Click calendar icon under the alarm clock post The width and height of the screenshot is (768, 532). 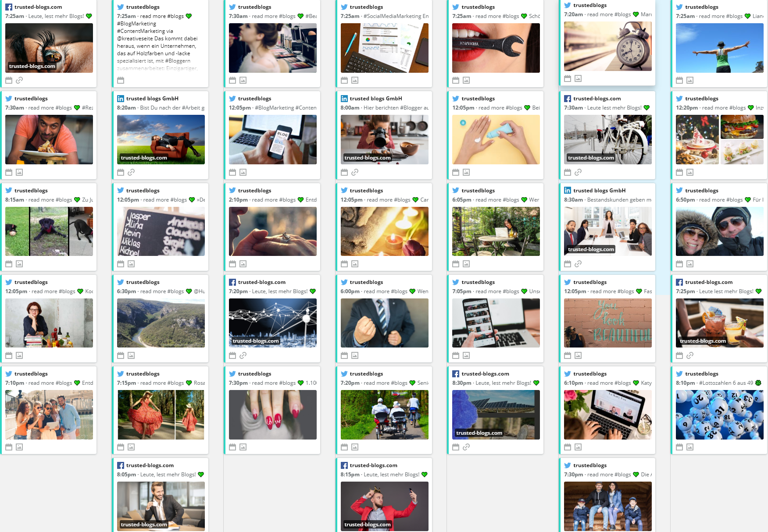(x=568, y=78)
